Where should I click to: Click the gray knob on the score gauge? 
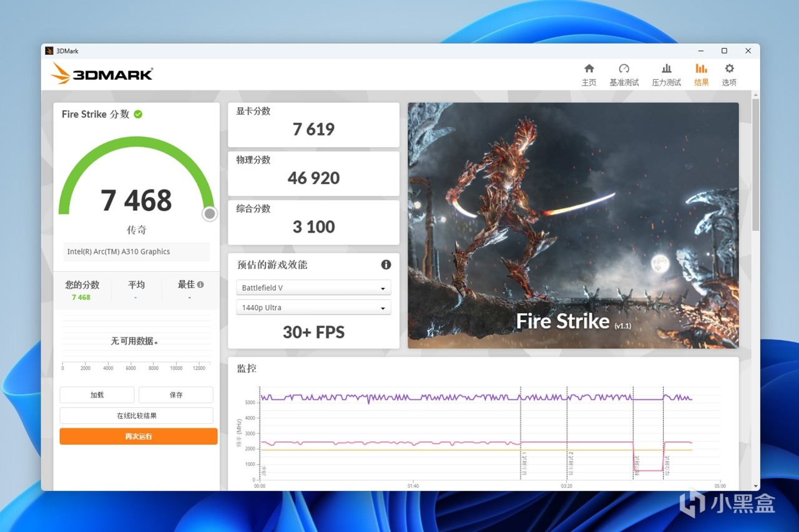tap(210, 214)
